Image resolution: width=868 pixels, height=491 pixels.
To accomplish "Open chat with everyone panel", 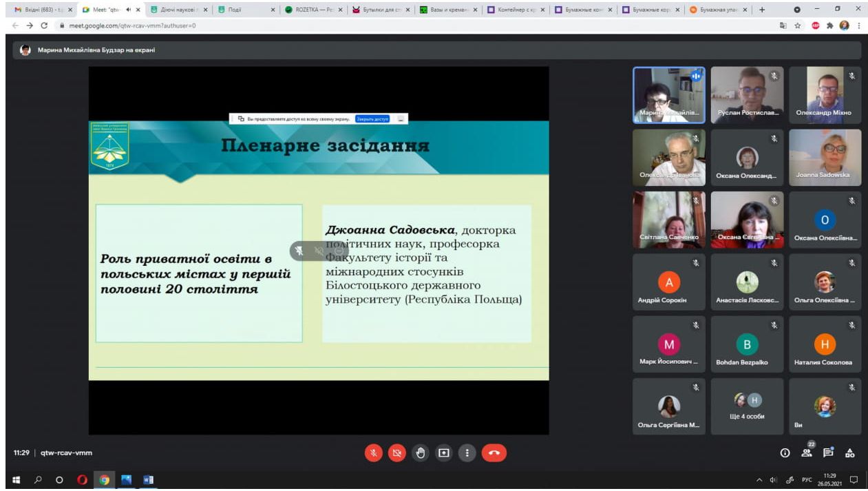I will pos(828,452).
